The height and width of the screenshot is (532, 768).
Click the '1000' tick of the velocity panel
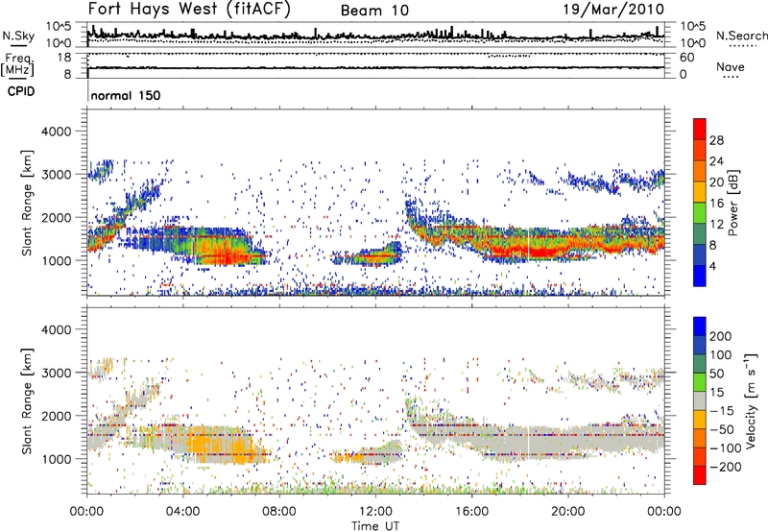(x=56, y=459)
